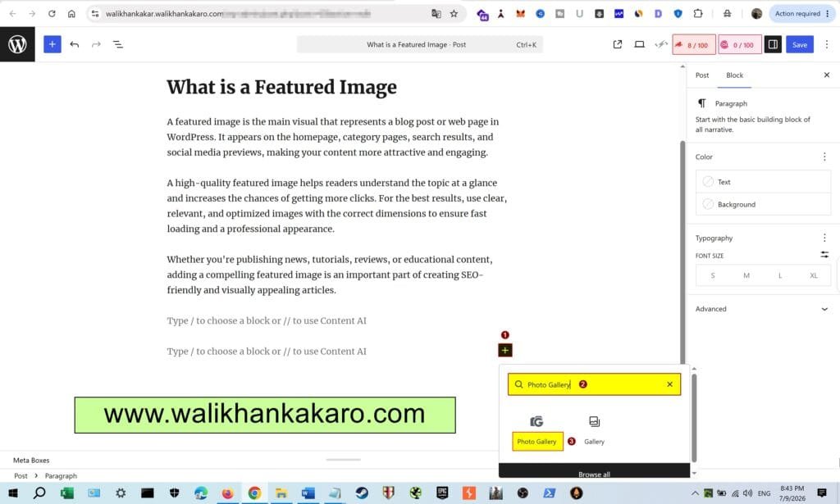Select font size M
Screen dimensions: 840x504
pyautogui.click(x=746, y=275)
